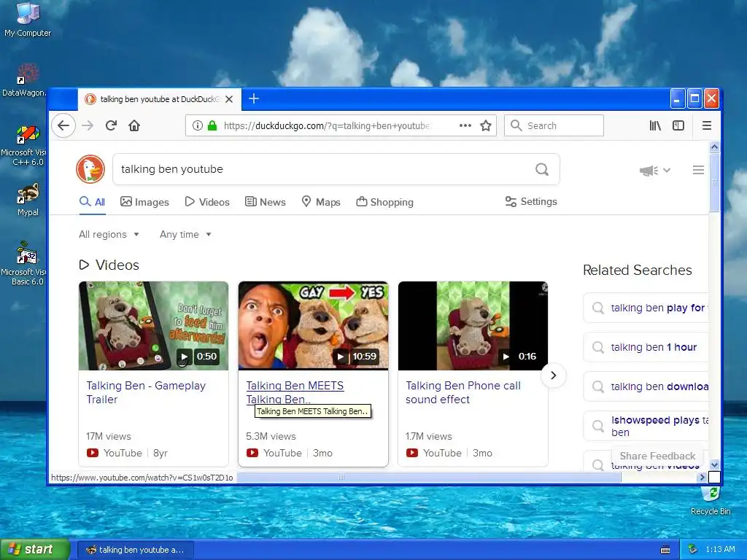
Task: Open DuckDuckGo Settings
Action: click(x=531, y=201)
